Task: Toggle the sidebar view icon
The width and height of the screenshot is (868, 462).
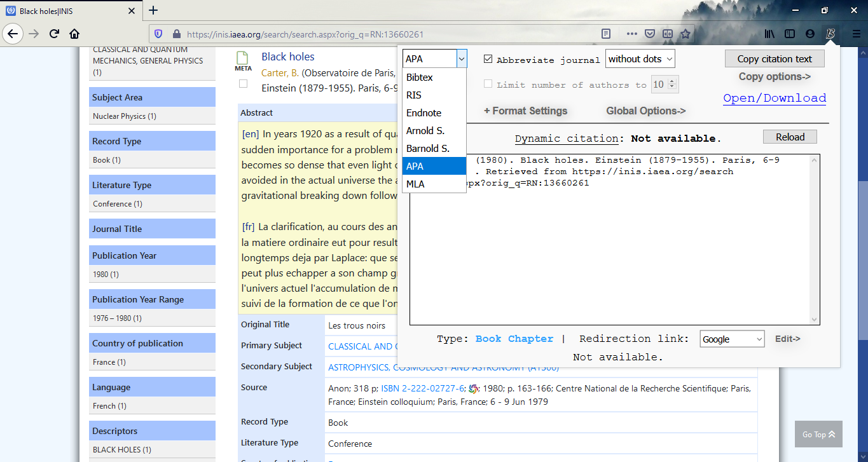Action: (790, 34)
